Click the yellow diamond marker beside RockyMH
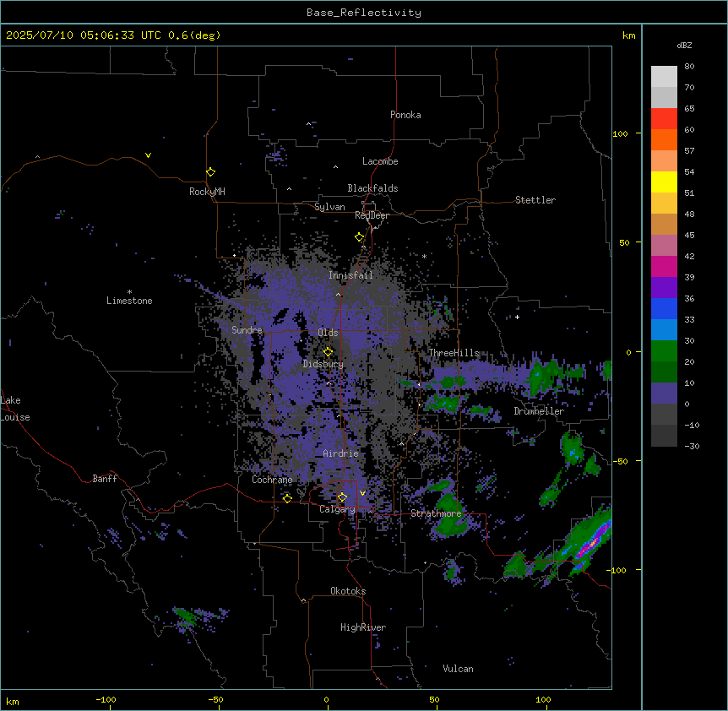The height and width of the screenshot is (711, 728). coord(210,172)
